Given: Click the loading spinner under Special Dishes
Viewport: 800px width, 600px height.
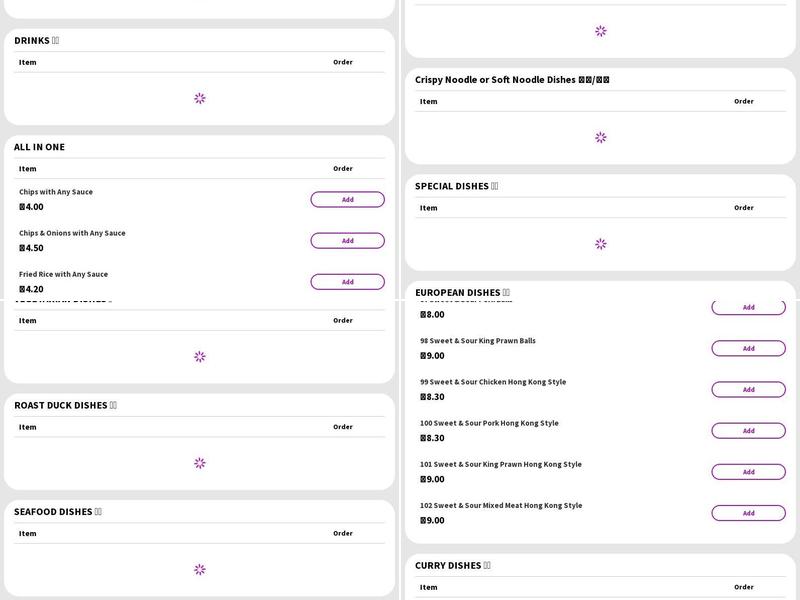Looking at the screenshot, I should click(601, 243).
